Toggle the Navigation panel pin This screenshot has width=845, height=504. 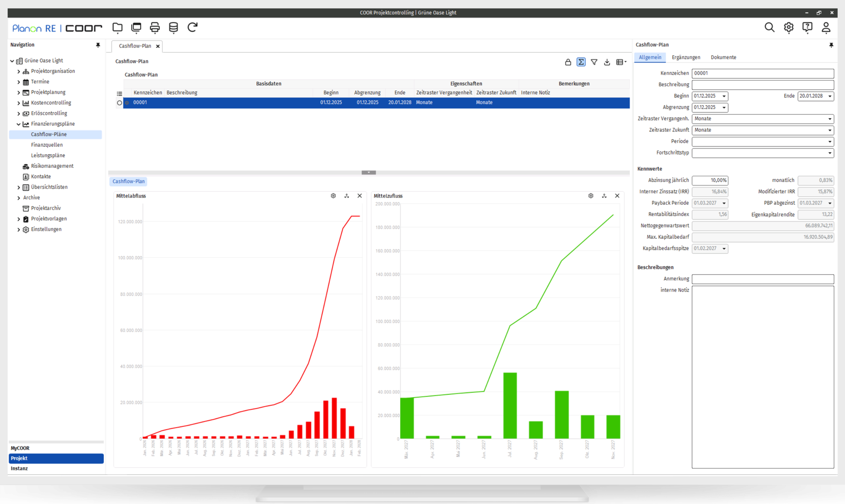98,45
